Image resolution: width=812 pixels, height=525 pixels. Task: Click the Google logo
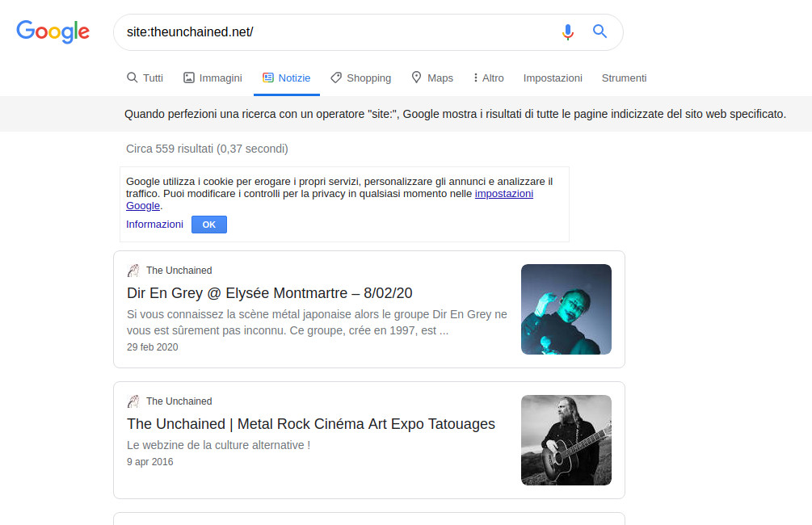[53, 31]
